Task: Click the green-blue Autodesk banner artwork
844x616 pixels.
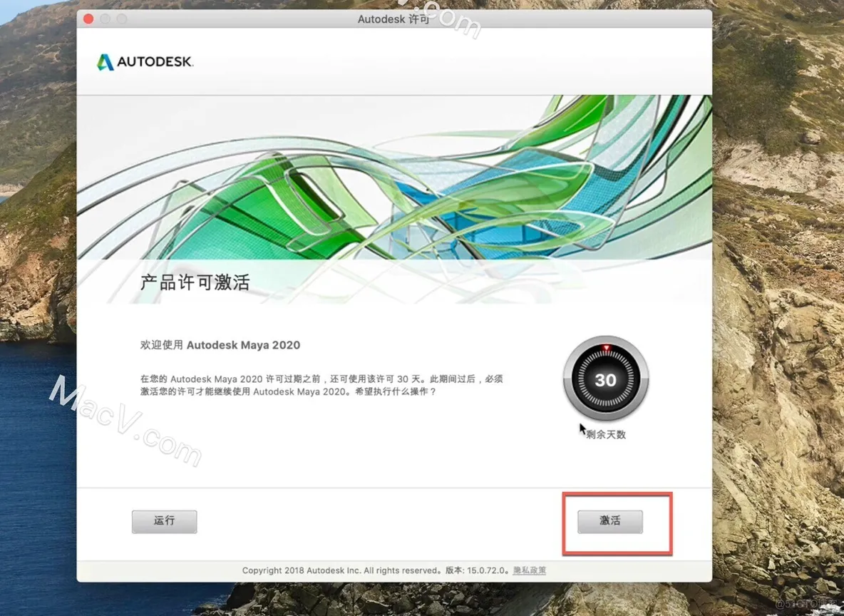Action: click(394, 178)
